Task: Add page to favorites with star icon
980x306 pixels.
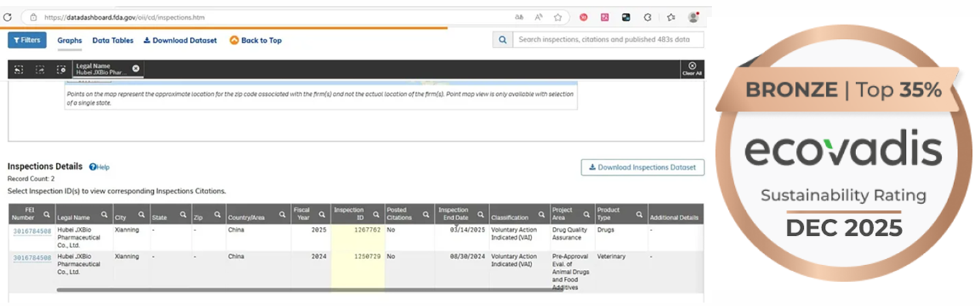Action: click(557, 17)
